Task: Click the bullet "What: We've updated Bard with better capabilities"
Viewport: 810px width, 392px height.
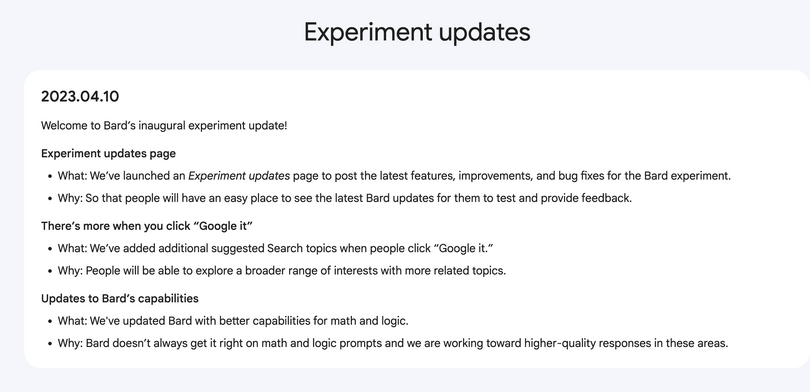Action: pyautogui.click(x=233, y=321)
